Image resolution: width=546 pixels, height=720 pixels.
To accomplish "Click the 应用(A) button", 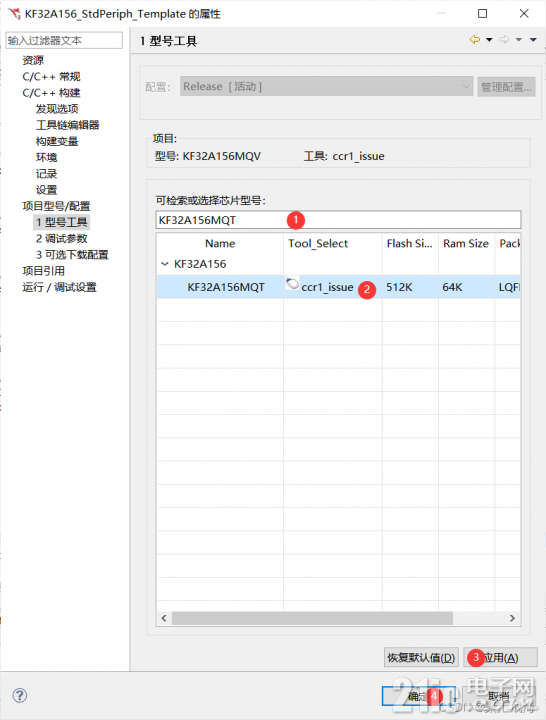I will point(501,658).
